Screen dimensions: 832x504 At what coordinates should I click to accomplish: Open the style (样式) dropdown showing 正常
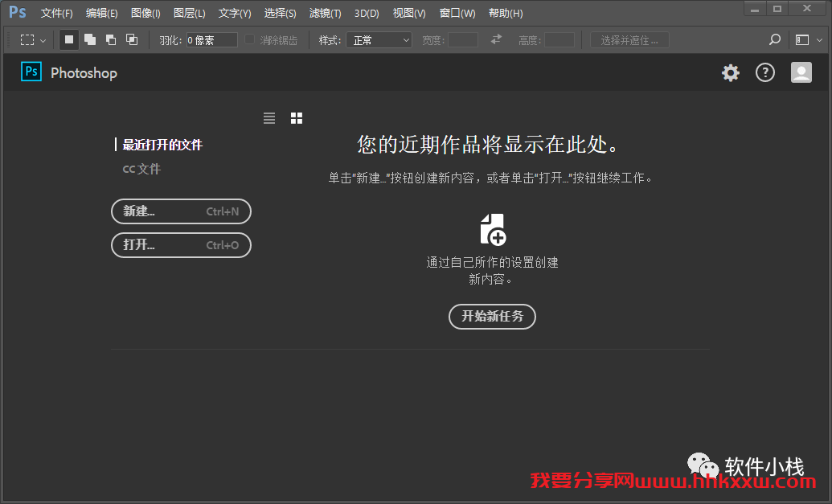[x=379, y=40]
